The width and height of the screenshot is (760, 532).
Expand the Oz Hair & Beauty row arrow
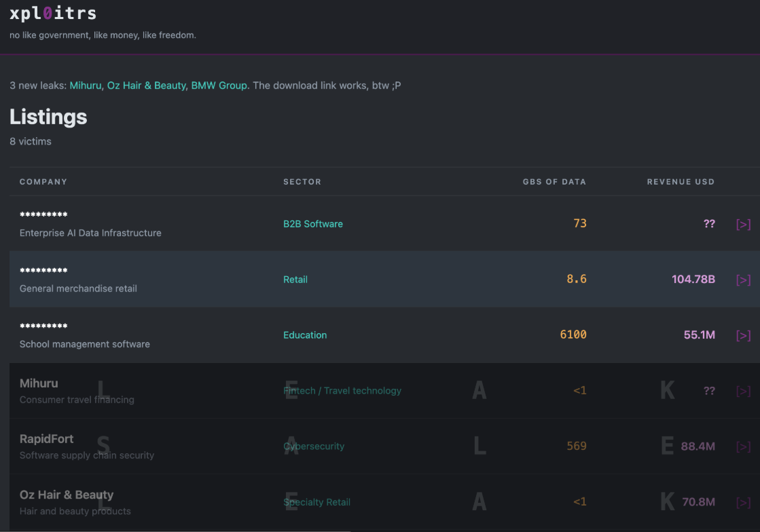(743, 502)
